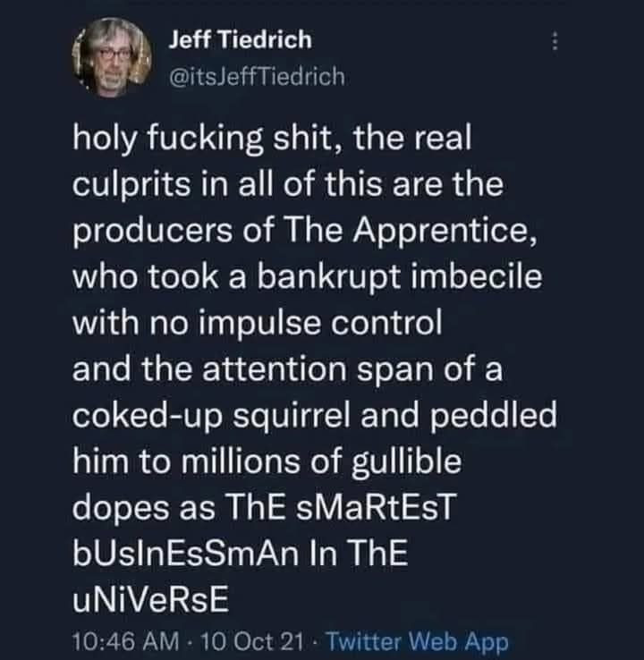
Task: Click the word "producers" in the tweet
Action: 152,233
